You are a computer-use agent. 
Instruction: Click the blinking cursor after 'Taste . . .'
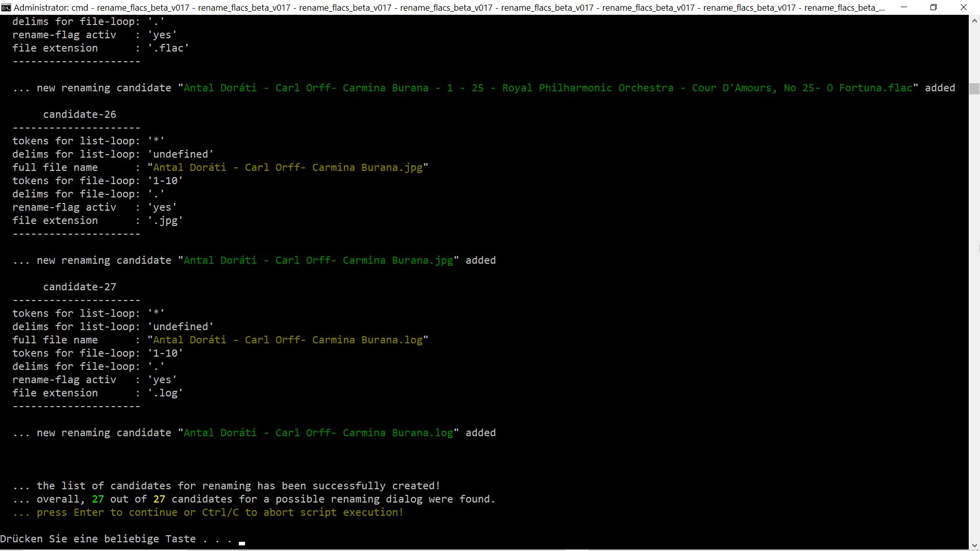tap(242, 543)
